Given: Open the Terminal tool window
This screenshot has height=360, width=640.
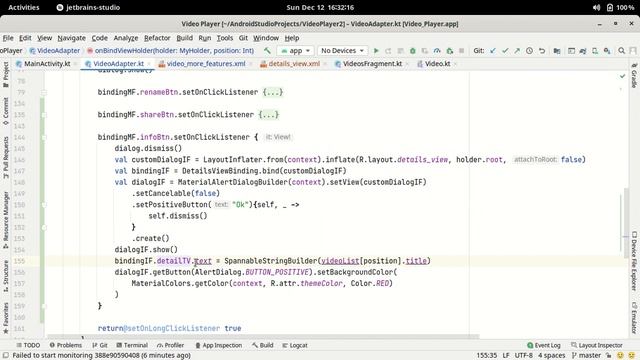Looking at the screenshot, I should (132, 345).
